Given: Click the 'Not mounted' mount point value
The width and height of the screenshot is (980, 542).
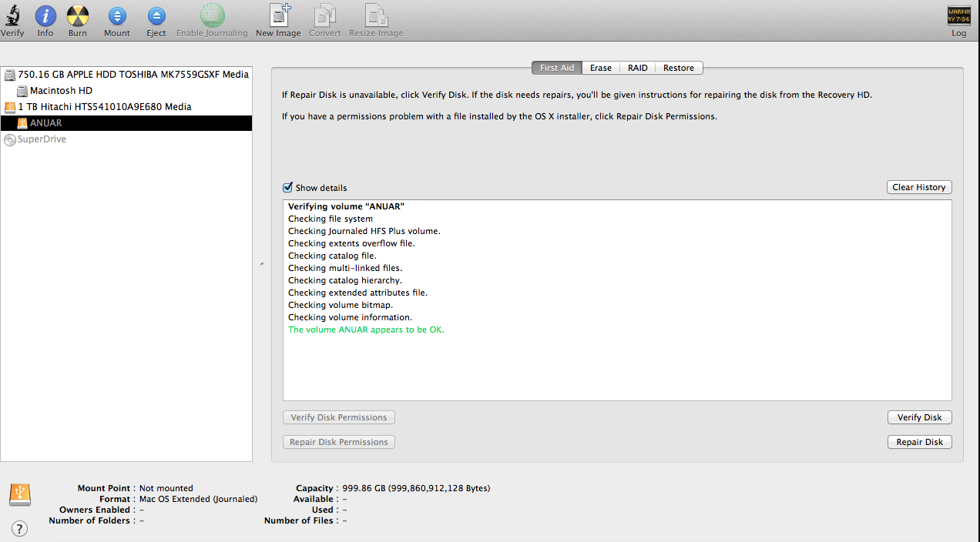Looking at the screenshot, I should pyautogui.click(x=166, y=488).
